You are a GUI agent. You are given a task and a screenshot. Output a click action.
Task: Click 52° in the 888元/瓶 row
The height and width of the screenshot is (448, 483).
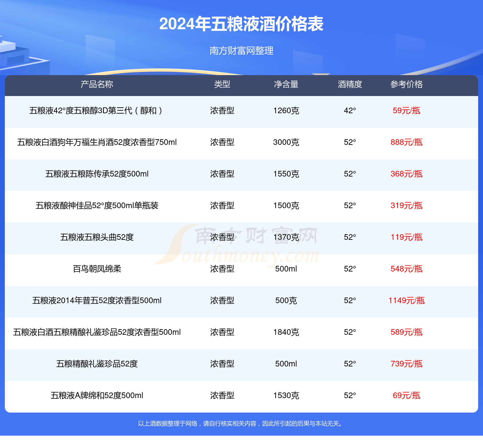[x=350, y=142]
